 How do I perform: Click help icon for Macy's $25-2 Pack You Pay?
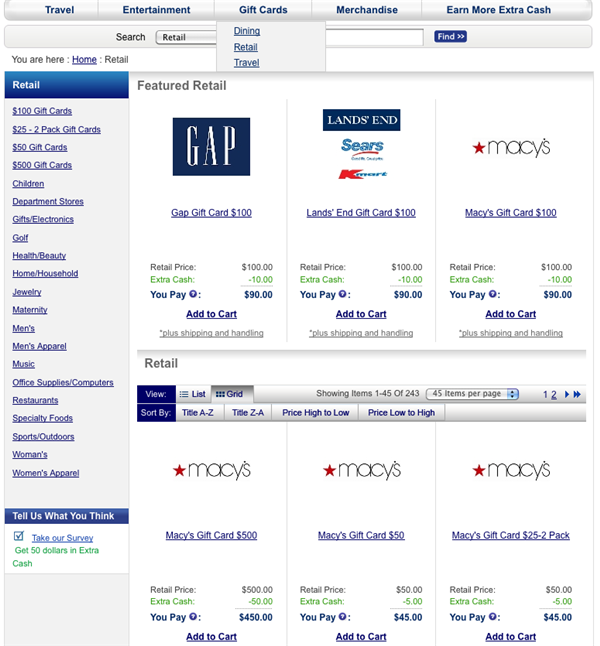(x=492, y=617)
